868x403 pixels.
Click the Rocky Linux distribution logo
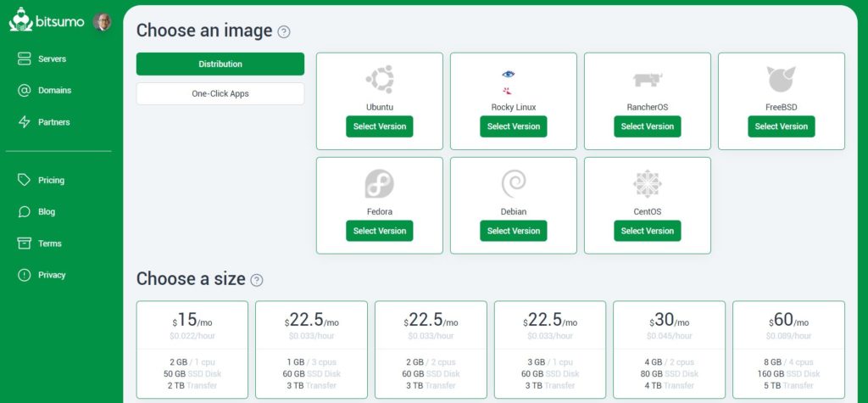pos(508,82)
